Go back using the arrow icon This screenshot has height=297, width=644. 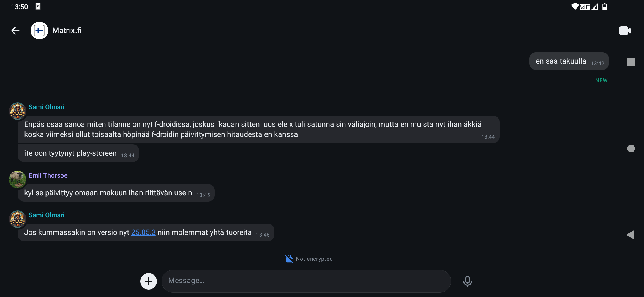(15, 31)
